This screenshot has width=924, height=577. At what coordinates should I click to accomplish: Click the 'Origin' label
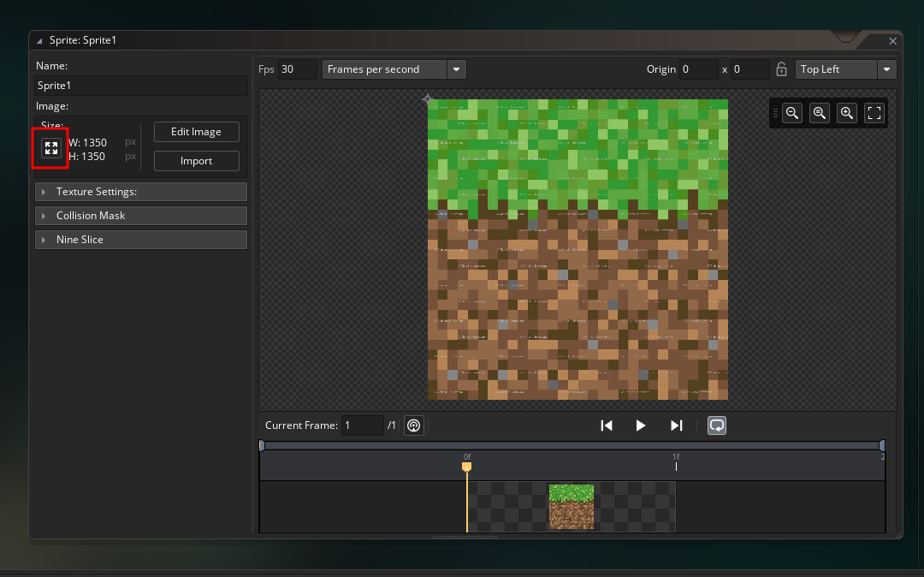(661, 69)
